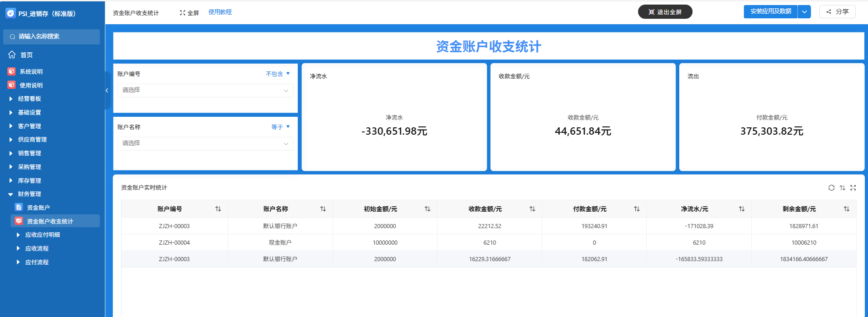
Task: Click cell -171028.39
Action: point(699,226)
